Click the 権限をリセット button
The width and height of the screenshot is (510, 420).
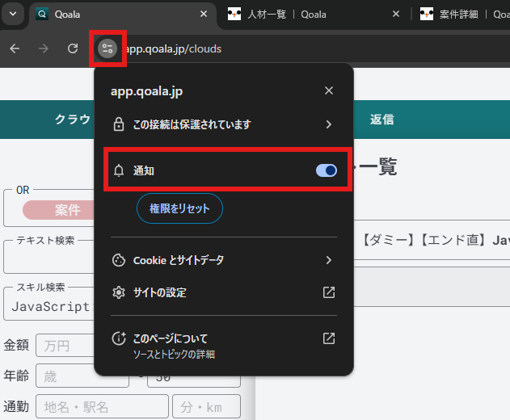tap(179, 208)
